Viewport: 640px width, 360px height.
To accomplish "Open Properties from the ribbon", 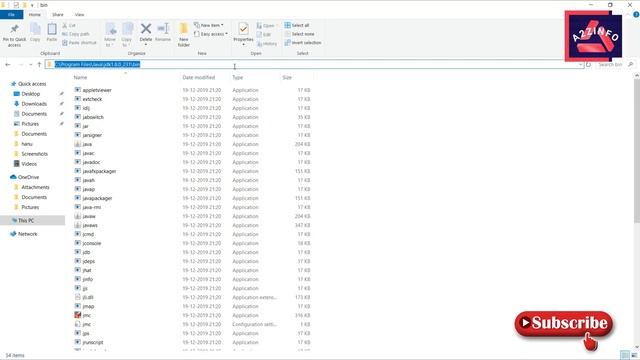I will (243, 33).
